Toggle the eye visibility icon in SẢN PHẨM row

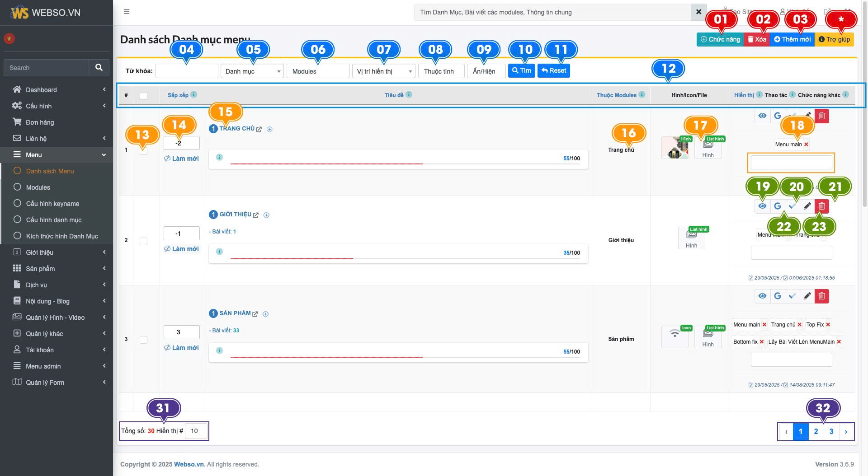point(762,296)
